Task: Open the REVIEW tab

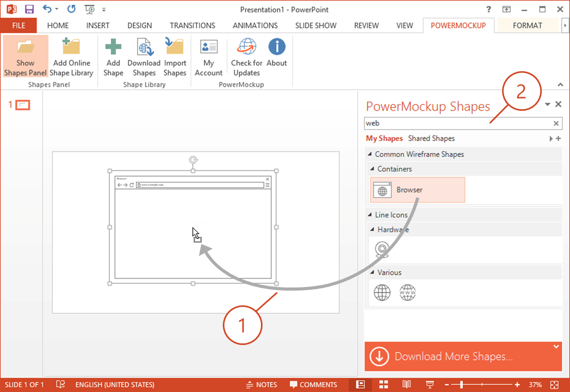Action: [367, 26]
